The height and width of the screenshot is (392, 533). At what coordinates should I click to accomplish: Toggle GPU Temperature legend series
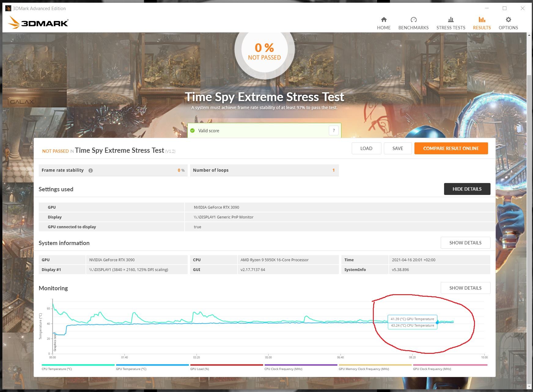[x=152, y=367]
